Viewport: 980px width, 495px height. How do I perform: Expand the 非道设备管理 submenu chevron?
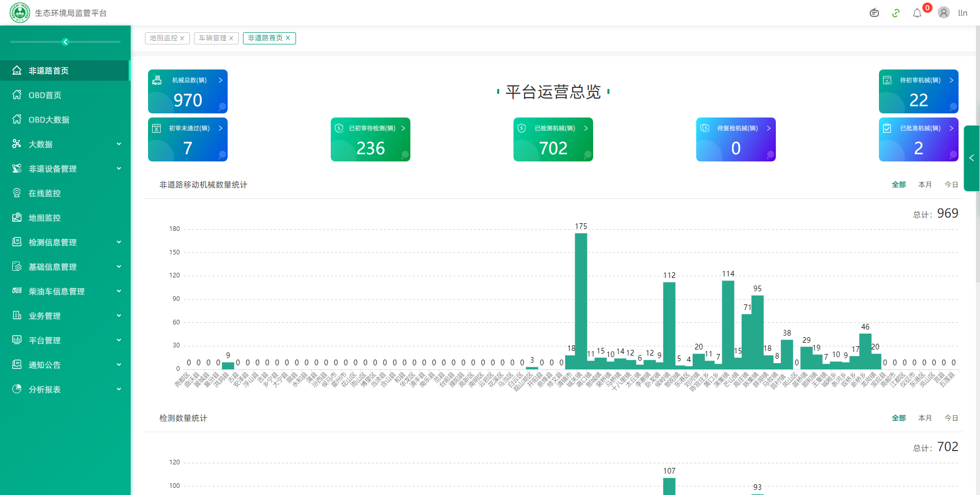pos(119,169)
